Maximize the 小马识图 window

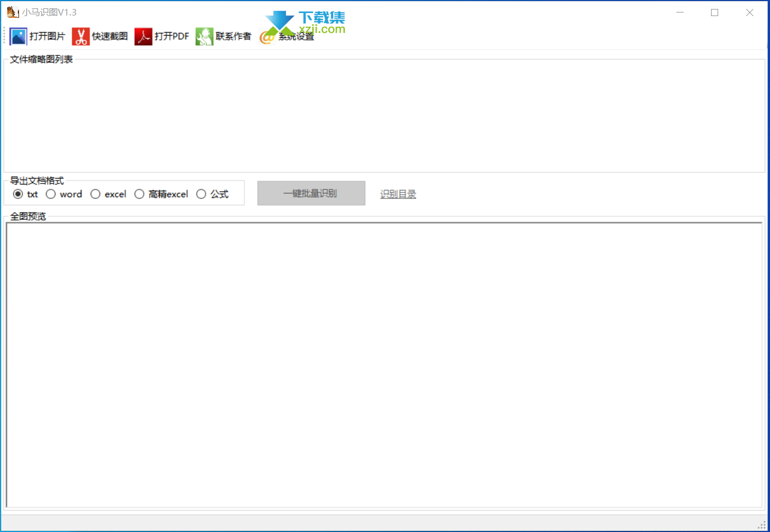coord(715,13)
